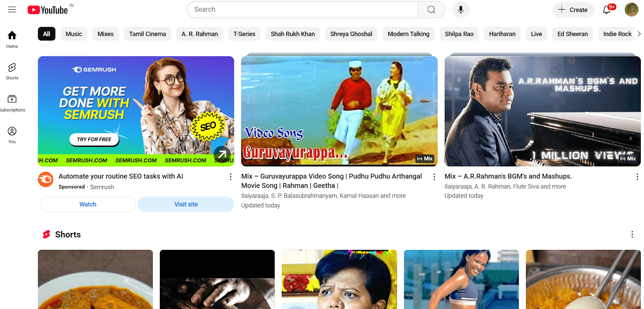644x309 pixels.
Task: Click 'Ilaiyaraaja, A. R. Rahman, Flute Siva' line
Action: click(505, 187)
